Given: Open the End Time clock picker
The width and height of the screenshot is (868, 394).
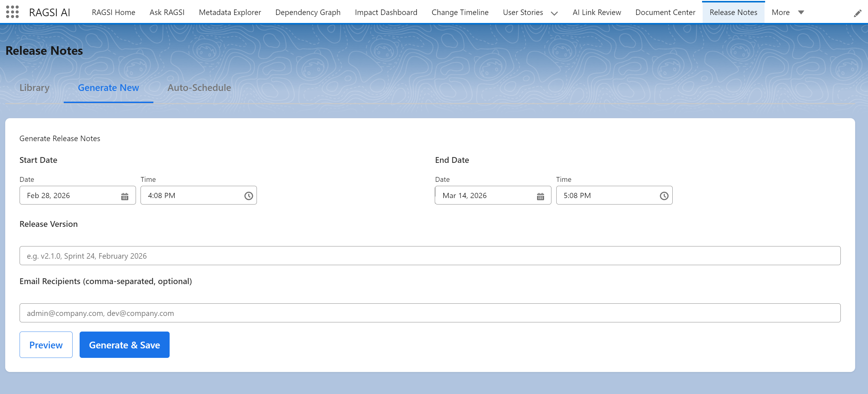Looking at the screenshot, I should (x=664, y=196).
